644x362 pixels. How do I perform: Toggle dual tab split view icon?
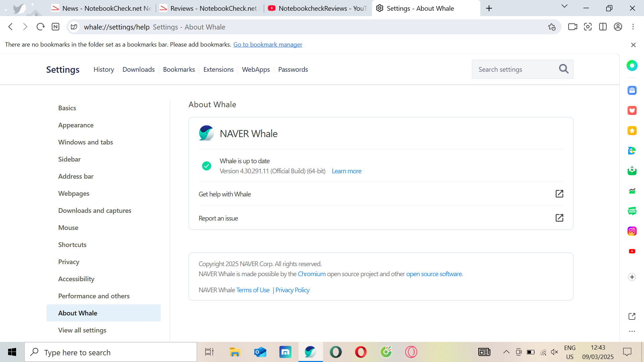tap(603, 27)
